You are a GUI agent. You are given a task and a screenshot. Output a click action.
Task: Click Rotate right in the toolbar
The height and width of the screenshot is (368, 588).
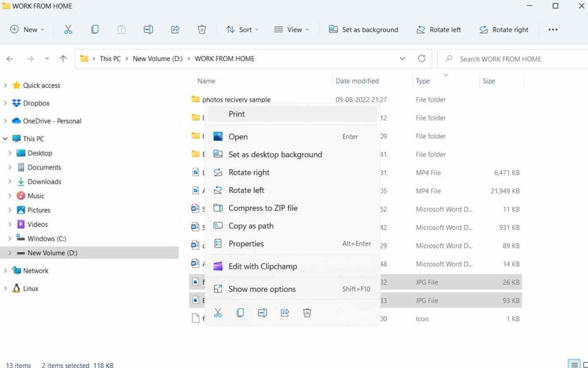[504, 30]
